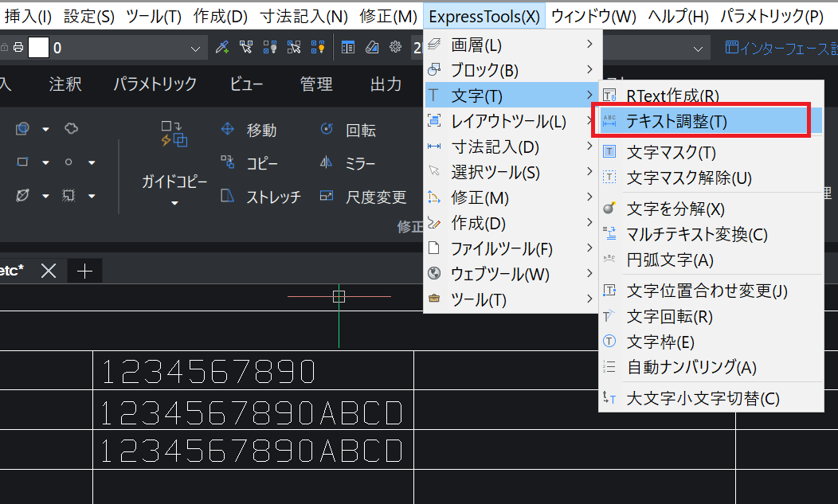Select RText作成(R) from the submenu
Viewport: 838px width, 504px height.
[x=711, y=96]
